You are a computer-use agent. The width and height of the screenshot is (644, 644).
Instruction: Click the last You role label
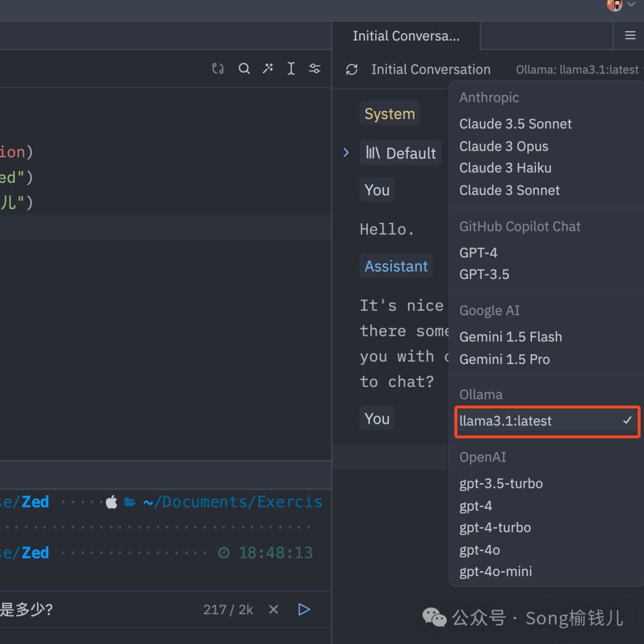point(377,419)
